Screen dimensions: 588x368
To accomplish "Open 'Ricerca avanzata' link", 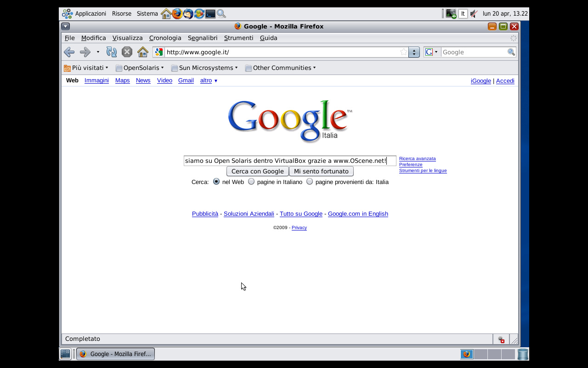I will [x=418, y=159].
